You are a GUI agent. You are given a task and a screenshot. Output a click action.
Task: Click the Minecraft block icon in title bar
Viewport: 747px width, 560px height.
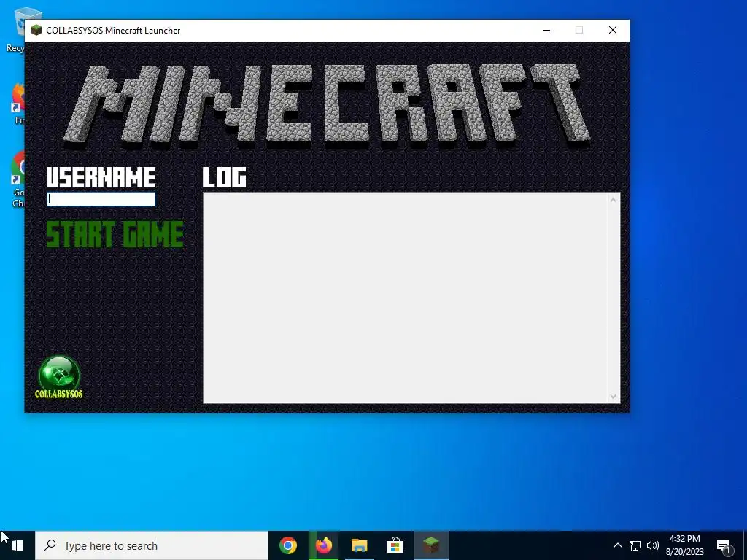(36, 30)
